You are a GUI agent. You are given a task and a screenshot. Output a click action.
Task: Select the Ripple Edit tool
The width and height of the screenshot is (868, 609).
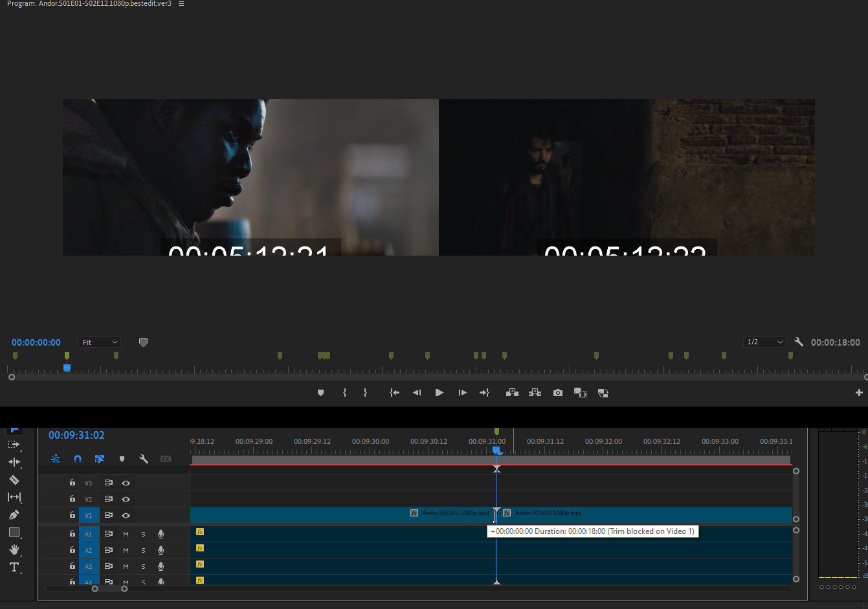click(x=14, y=462)
